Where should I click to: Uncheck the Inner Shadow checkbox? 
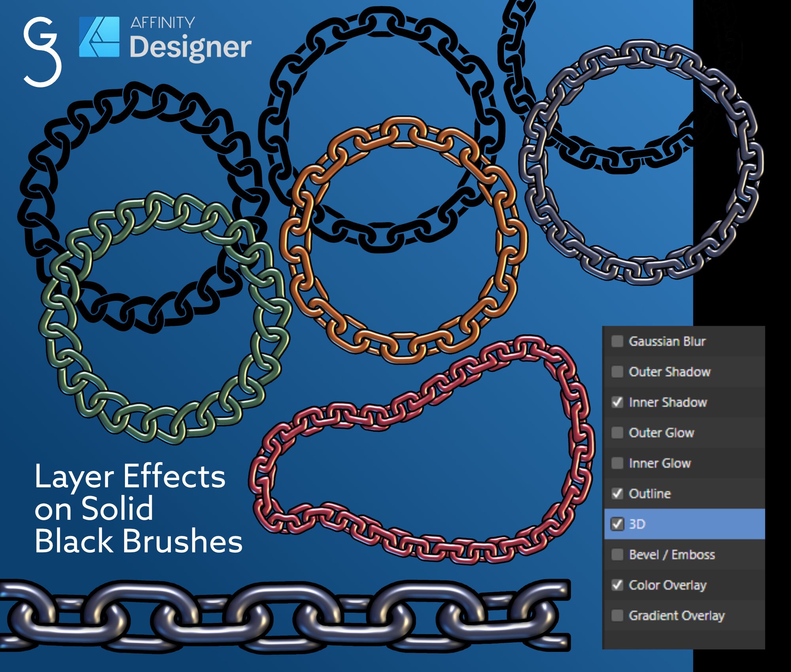point(617,402)
